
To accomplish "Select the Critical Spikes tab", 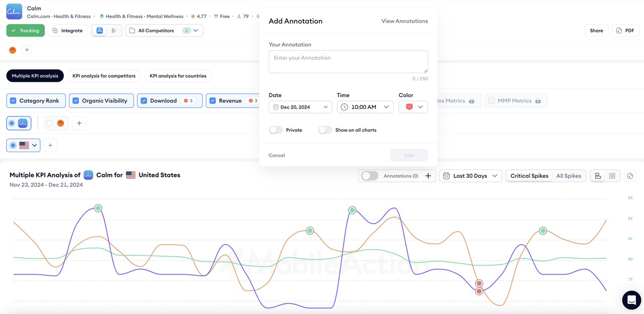I will [529, 176].
